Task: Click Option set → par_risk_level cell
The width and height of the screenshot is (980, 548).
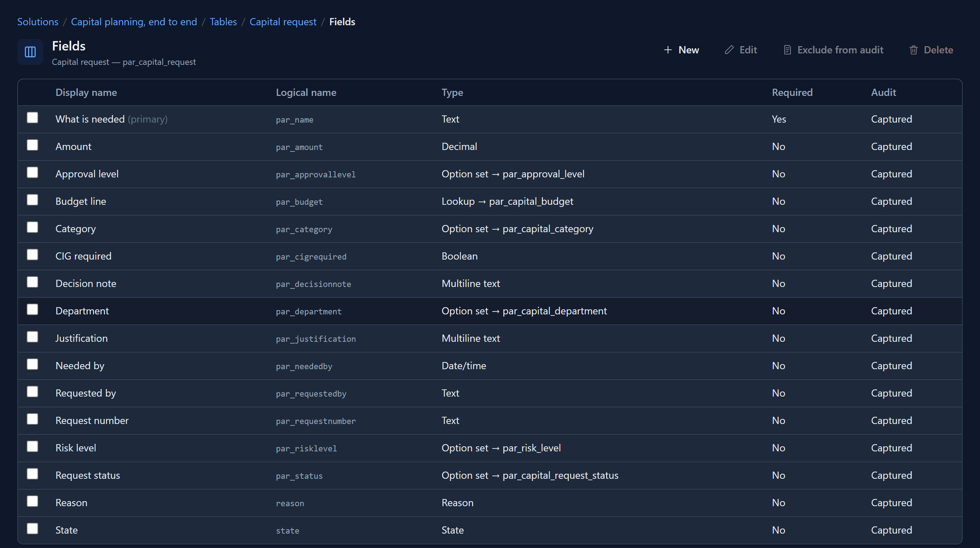Action: [x=501, y=448]
